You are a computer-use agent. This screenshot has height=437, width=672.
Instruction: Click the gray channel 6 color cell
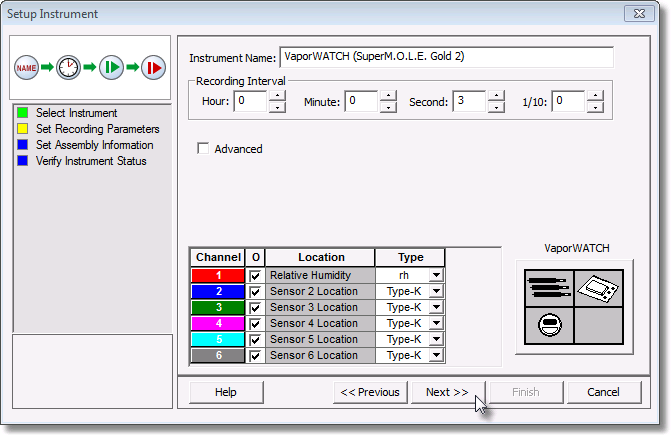218,356
